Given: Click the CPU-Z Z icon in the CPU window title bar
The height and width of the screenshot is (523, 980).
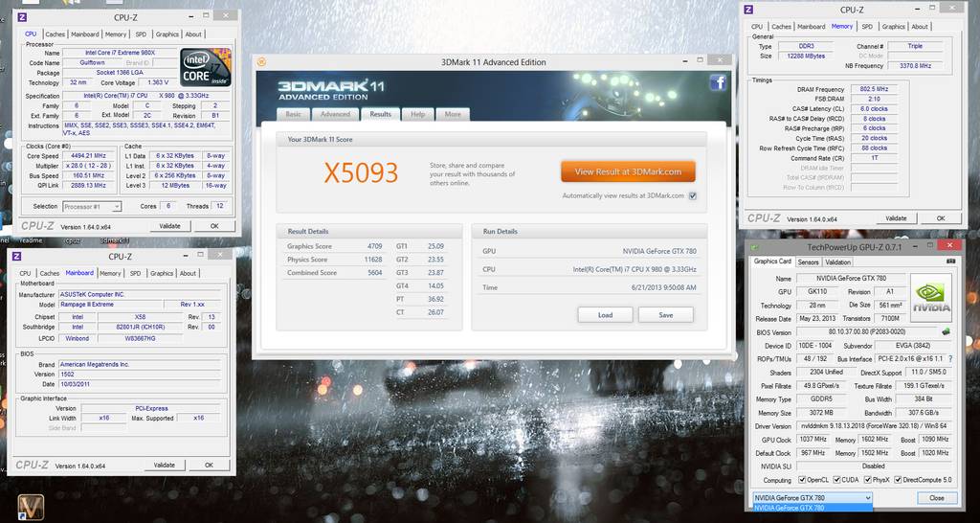Looking at the screenshot, I should point(23,17).
